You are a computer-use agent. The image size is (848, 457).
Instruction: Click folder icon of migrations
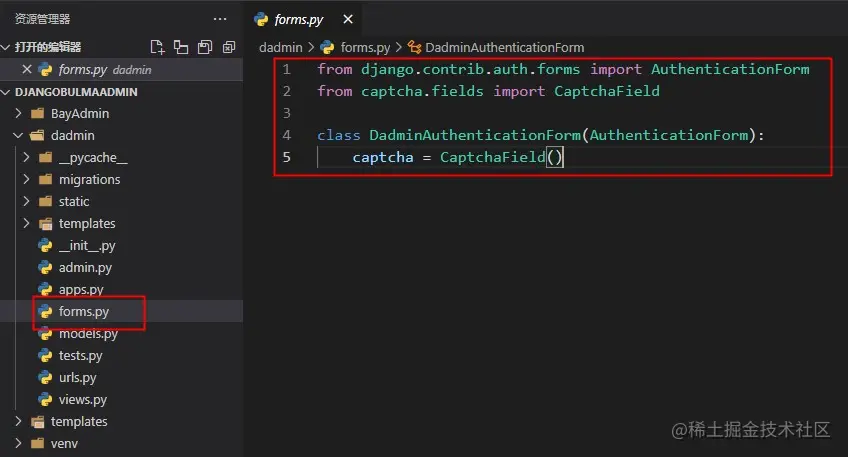[x=45, y=179]
